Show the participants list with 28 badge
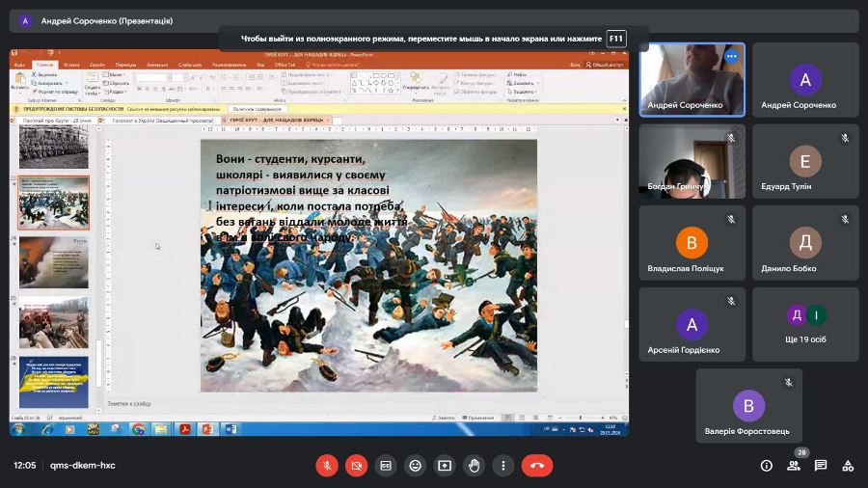Image resolution: width=868 pixels, height=488 pixels. pyautogui.click(x=794, y=465)
